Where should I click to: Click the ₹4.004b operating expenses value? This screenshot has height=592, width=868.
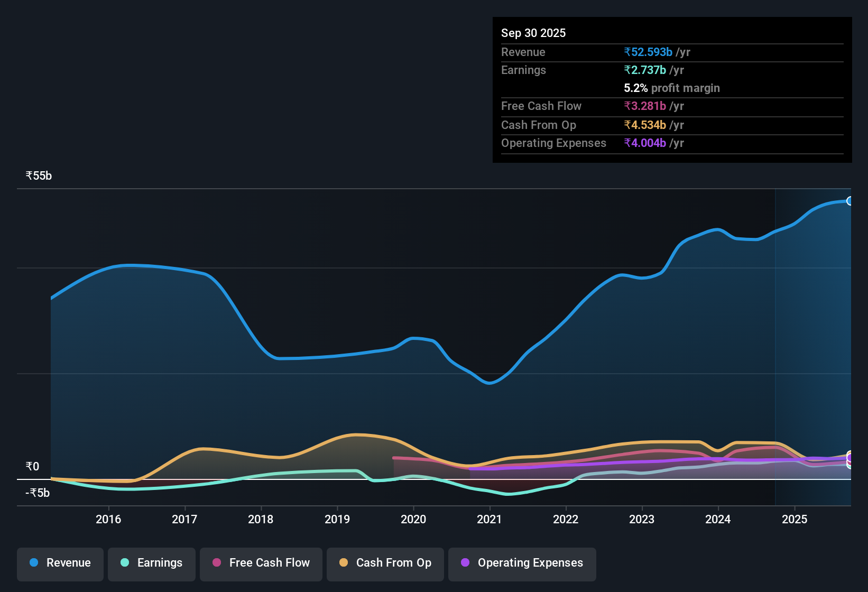click(x=645, y=143)
